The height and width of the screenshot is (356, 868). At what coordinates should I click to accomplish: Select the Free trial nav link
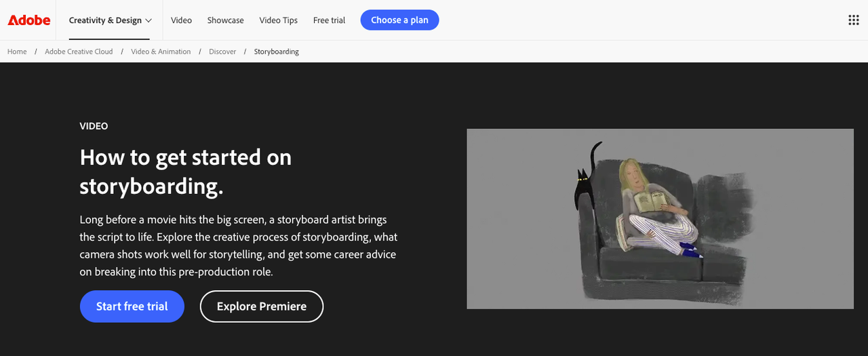[x=329, y=20]
